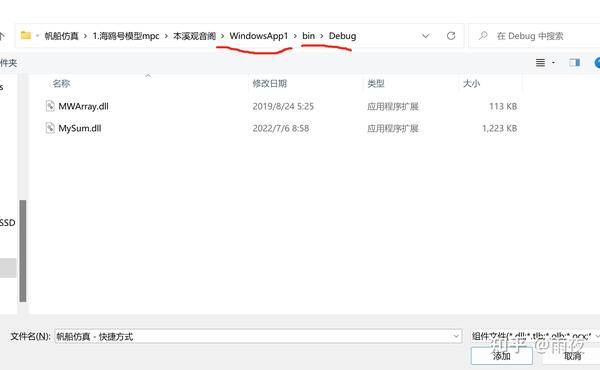Screen dimensions: 600x370
Task: Click the 添加 button
Action: coord(501,356)
